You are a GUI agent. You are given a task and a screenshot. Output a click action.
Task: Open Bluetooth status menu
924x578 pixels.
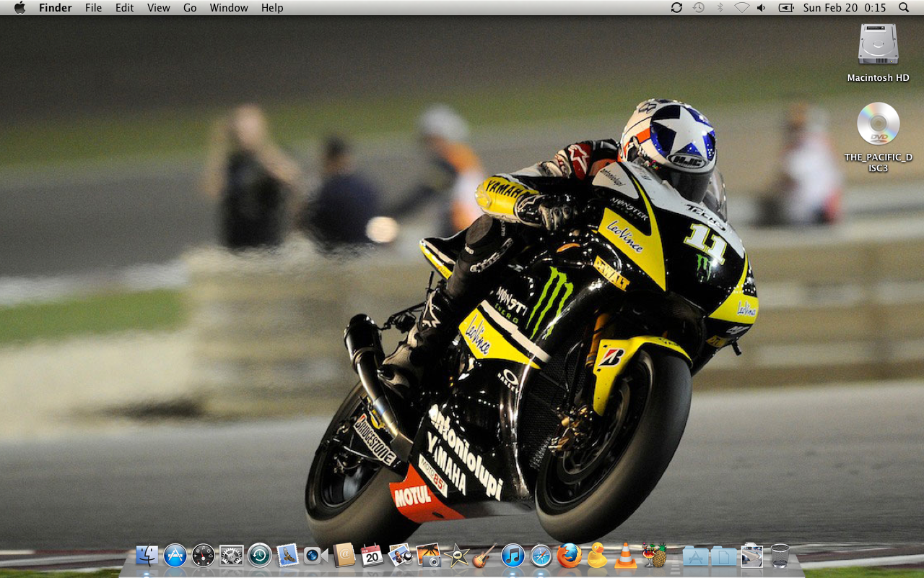pos(720,7)
